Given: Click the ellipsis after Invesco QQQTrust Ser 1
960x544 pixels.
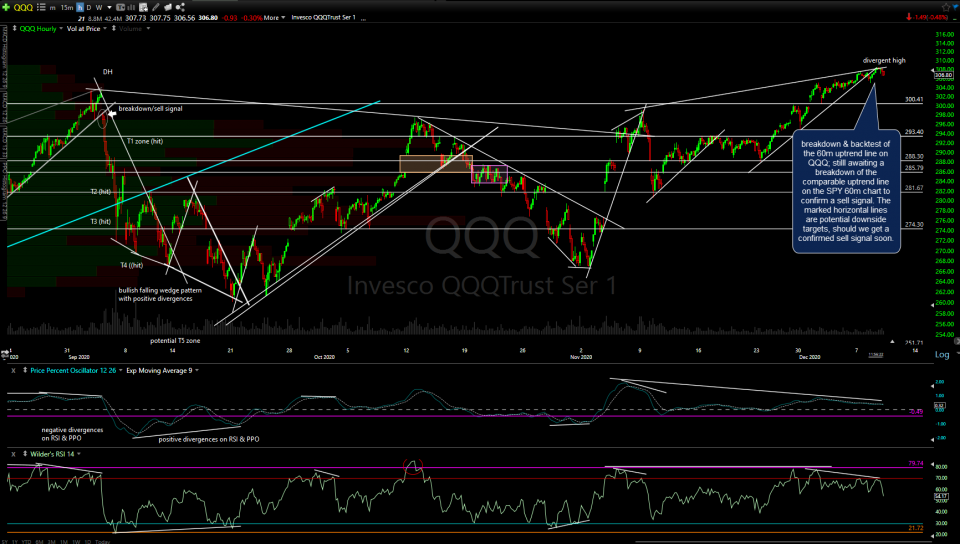Looking at the screenshot, I should pos(364,18).
